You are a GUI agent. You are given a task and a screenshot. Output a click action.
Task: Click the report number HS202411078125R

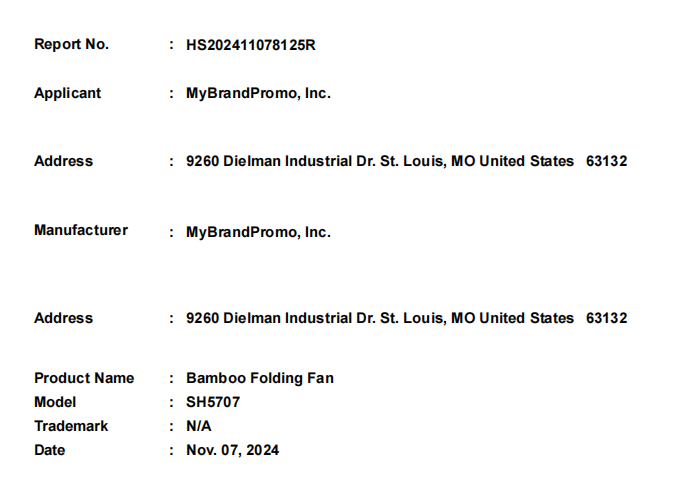251,45
